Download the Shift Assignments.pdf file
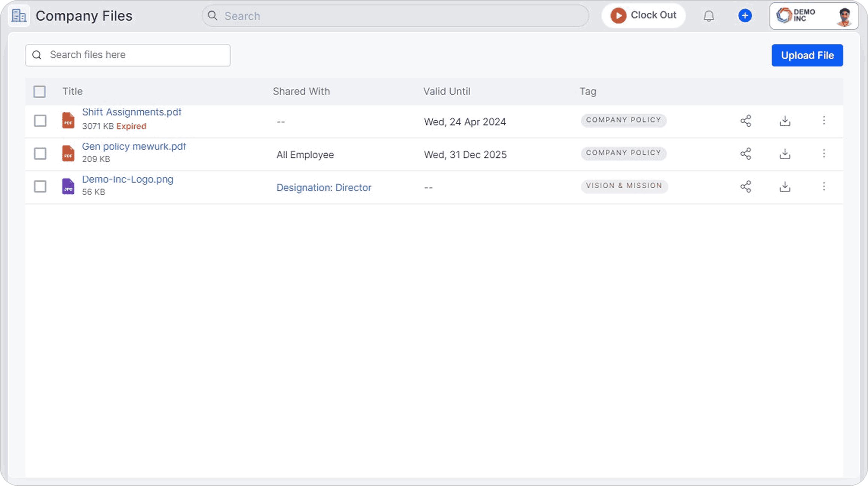 (x=785, y=121)
